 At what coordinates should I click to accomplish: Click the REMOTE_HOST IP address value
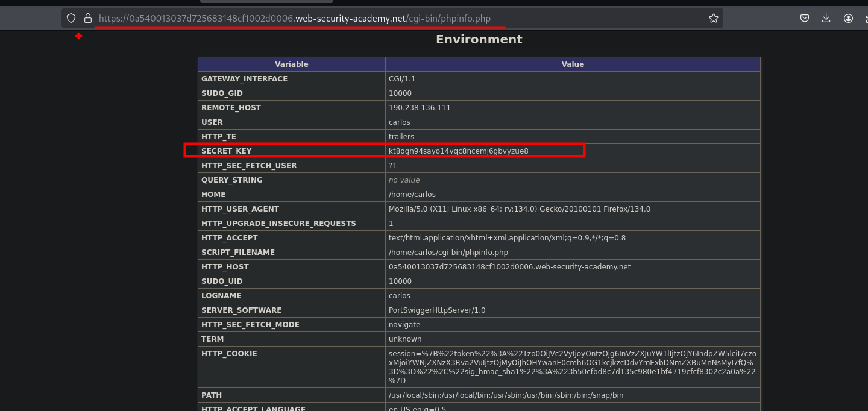point(420,107)
